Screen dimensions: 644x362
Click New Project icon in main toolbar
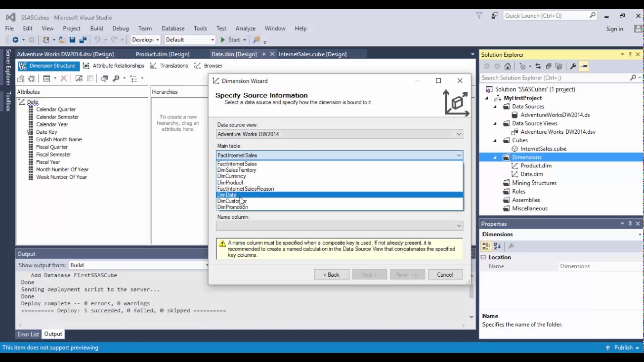46,40
